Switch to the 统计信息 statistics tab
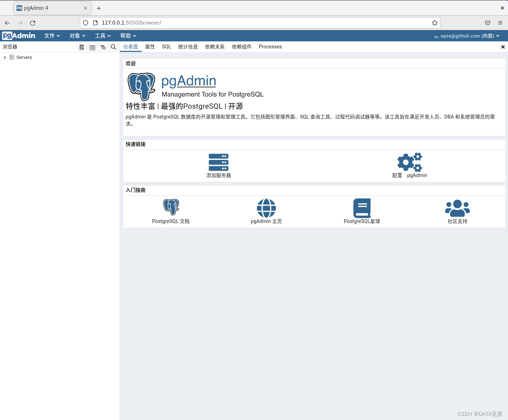 click(x=188, y=47)
